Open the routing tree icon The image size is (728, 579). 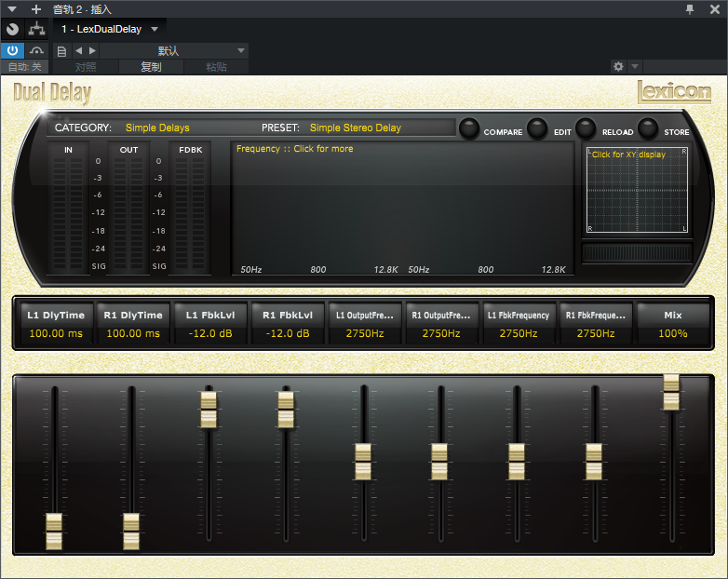point(36,29)
